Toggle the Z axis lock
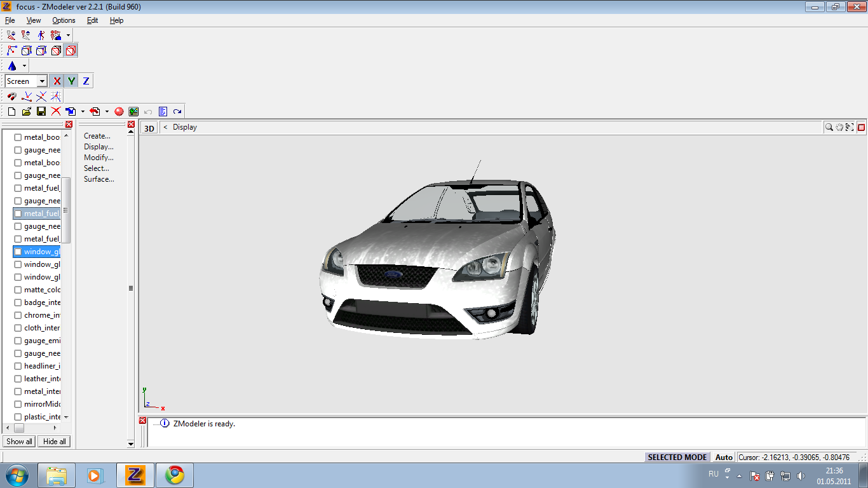868x488 pixels. point(86,81)
